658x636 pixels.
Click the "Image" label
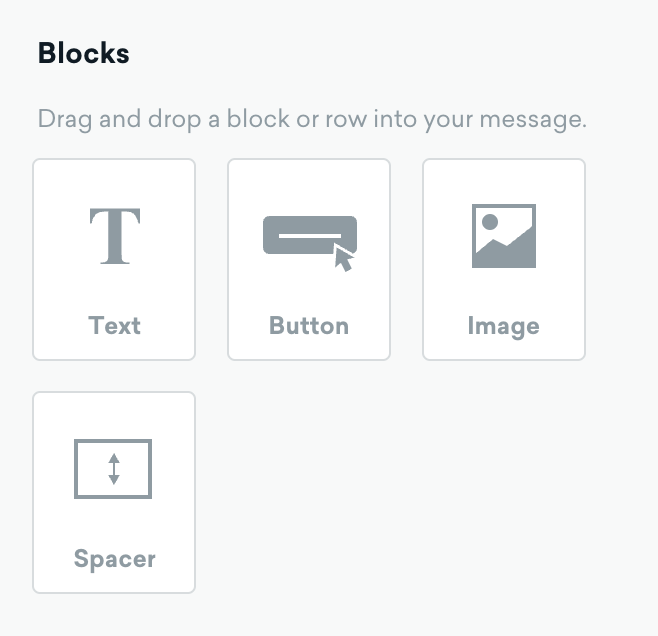[504, 326]
